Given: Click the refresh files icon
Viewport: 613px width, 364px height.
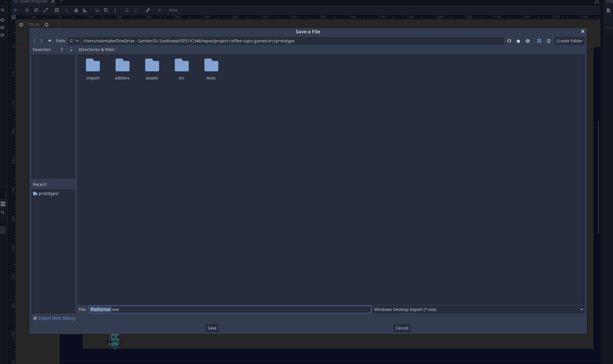Looking at the screenshot, I should [509, 41].
